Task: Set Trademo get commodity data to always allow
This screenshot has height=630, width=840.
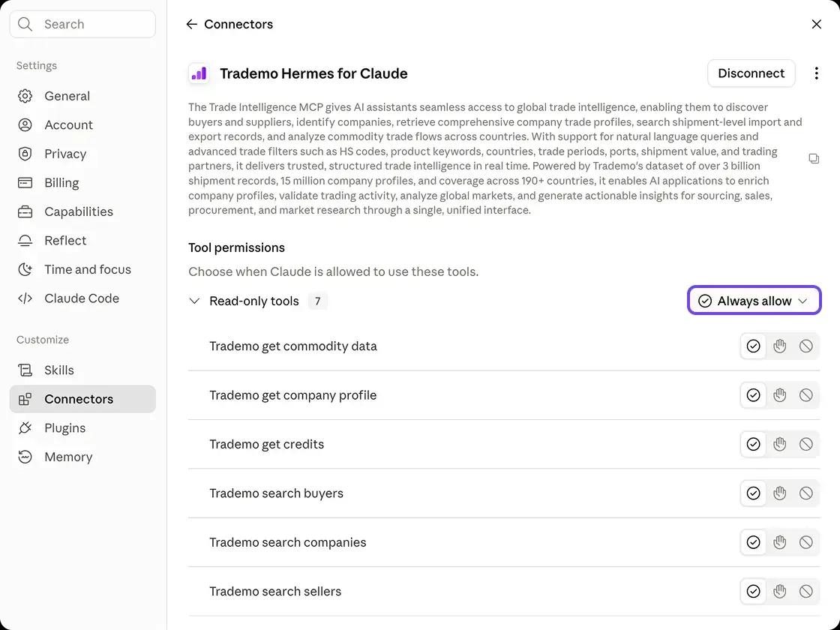Action: (x=753, y=346)
